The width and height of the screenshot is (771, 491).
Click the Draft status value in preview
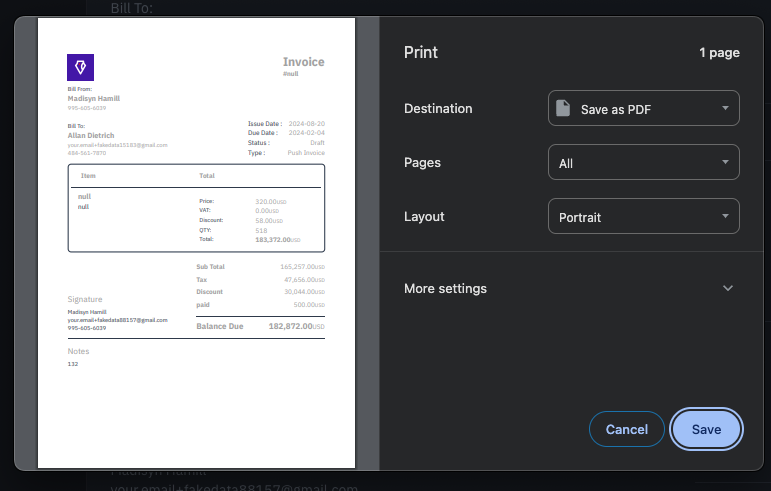[x=317, y=143]
